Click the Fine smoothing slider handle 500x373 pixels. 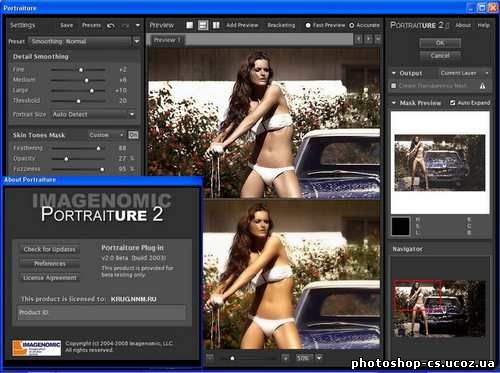tap(81, 70)
